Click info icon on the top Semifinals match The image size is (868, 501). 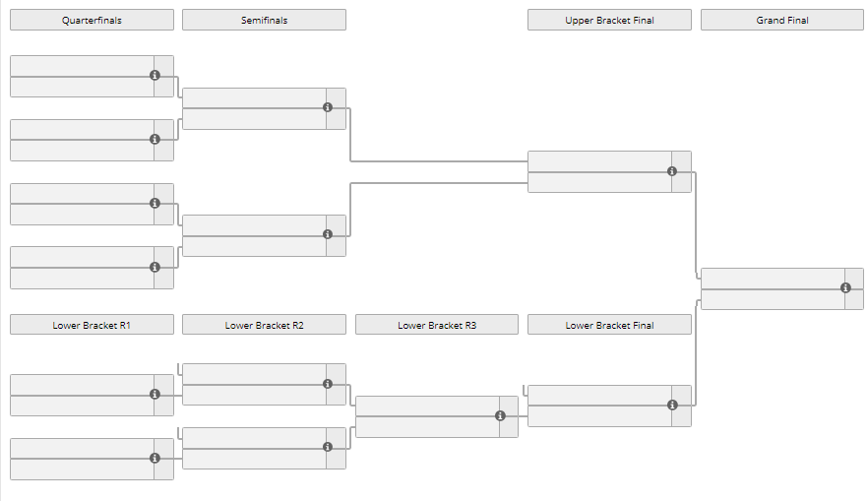click(328, 107)
